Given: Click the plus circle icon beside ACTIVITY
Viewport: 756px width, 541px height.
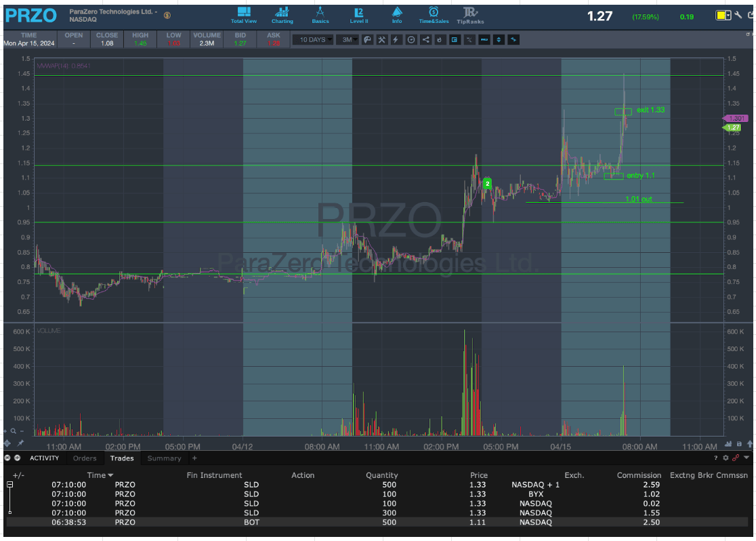Looking at the screenshot, I should click(18, 458).
